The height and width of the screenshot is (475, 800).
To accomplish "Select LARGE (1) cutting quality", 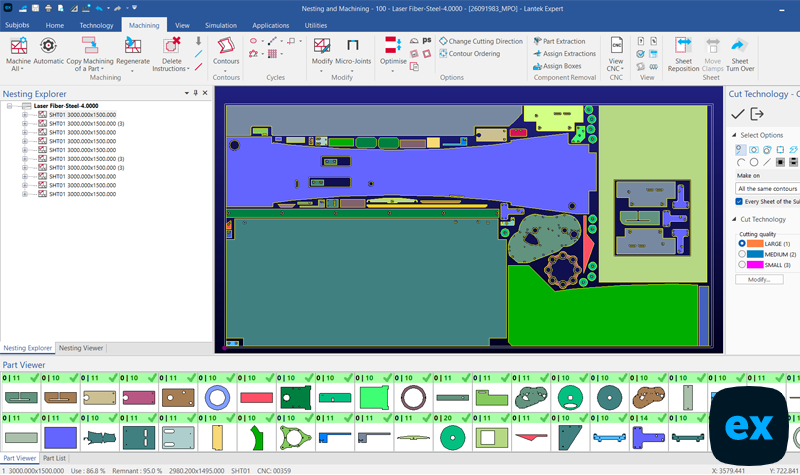I will pyautogui.click(x=742, y=244).
